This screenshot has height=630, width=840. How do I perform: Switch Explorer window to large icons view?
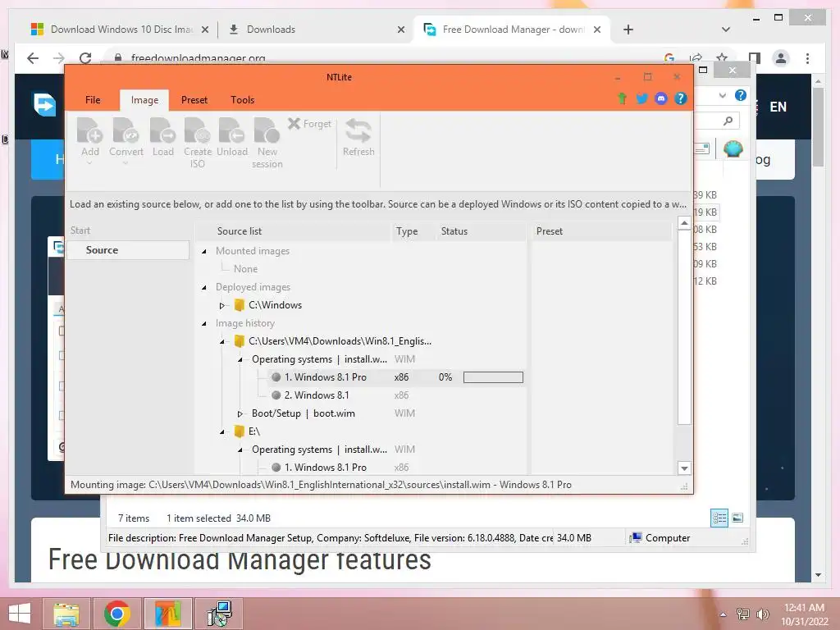[737, 518]
